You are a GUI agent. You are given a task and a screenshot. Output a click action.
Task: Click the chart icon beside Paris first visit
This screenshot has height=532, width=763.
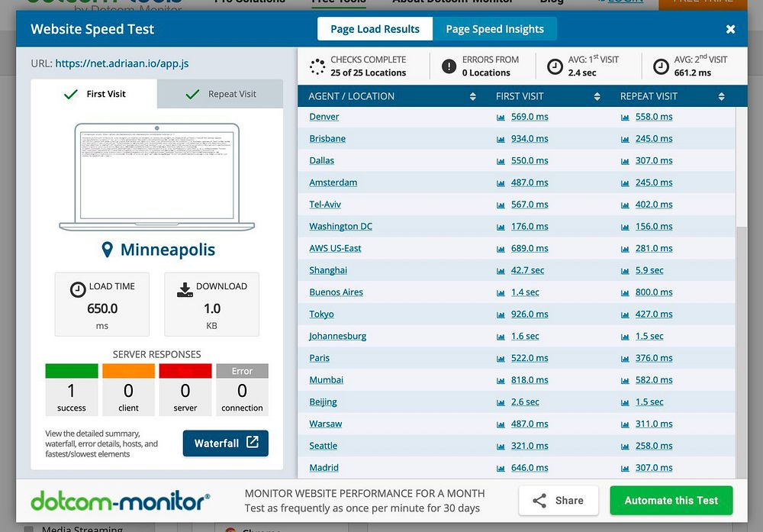tap(501, 358)
